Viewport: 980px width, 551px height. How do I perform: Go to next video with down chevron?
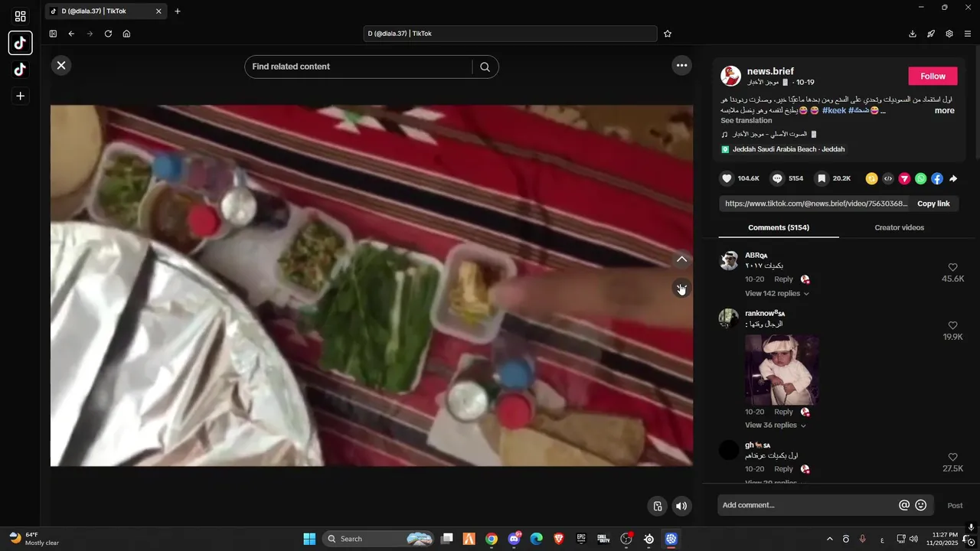[681, 289]
